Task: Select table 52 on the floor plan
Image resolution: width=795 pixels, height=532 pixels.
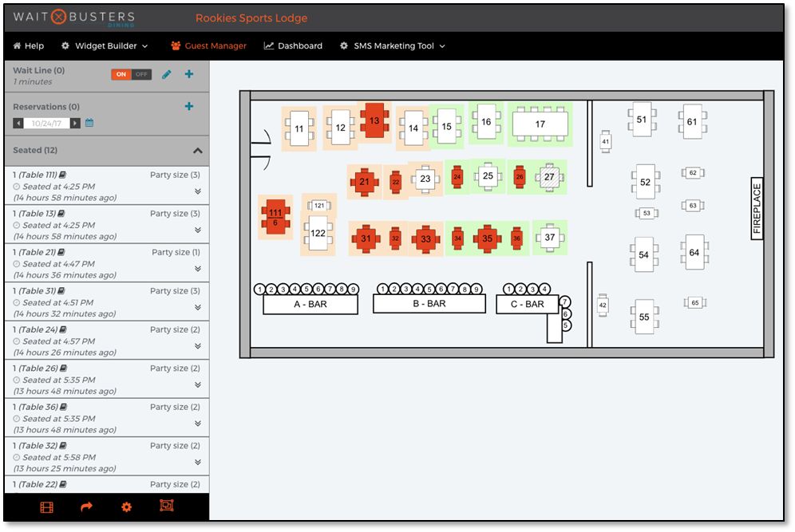Action: 645,182
